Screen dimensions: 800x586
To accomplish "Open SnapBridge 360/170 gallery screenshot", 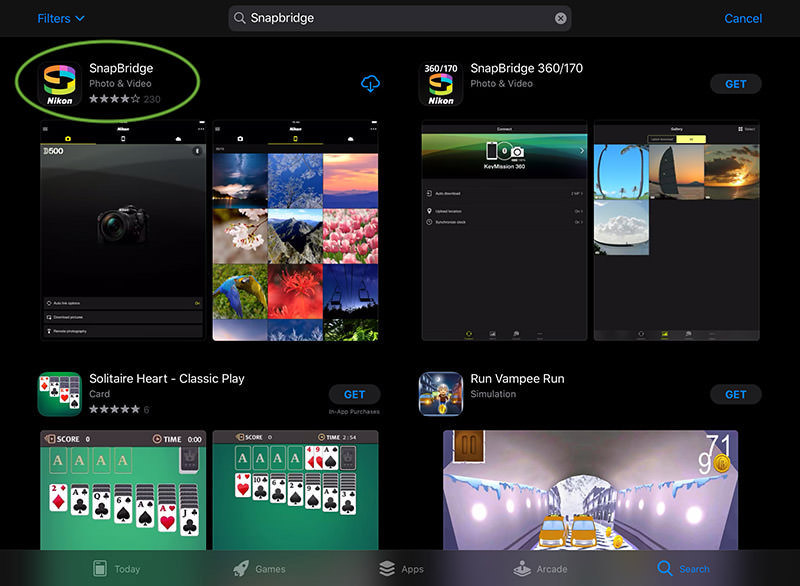I will point(677,231).
